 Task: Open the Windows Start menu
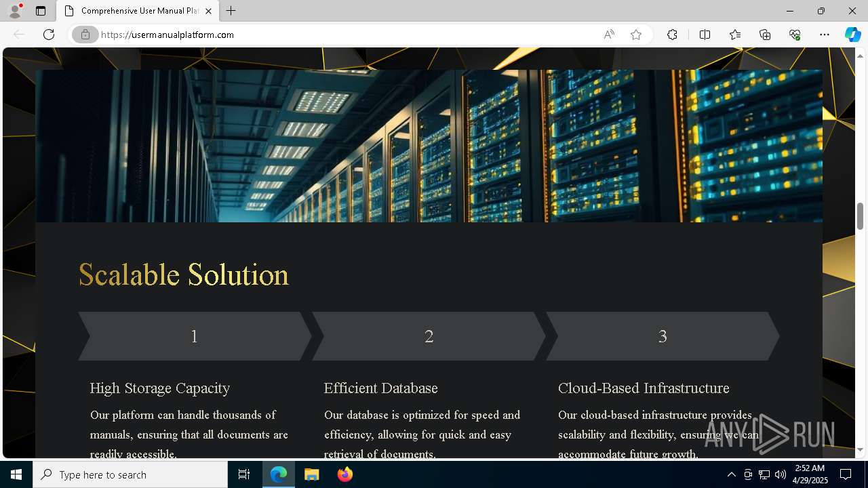tap(16, 474)
